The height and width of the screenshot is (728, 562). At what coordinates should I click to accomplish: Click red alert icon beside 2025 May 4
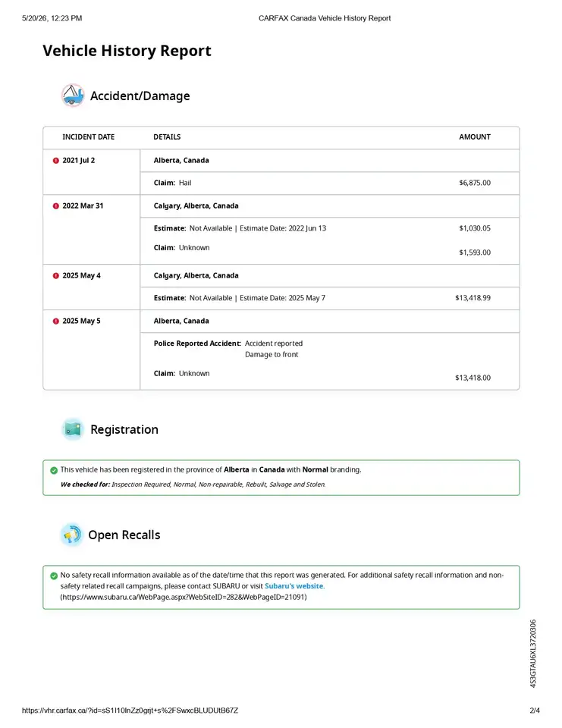[x=55, y=276]
